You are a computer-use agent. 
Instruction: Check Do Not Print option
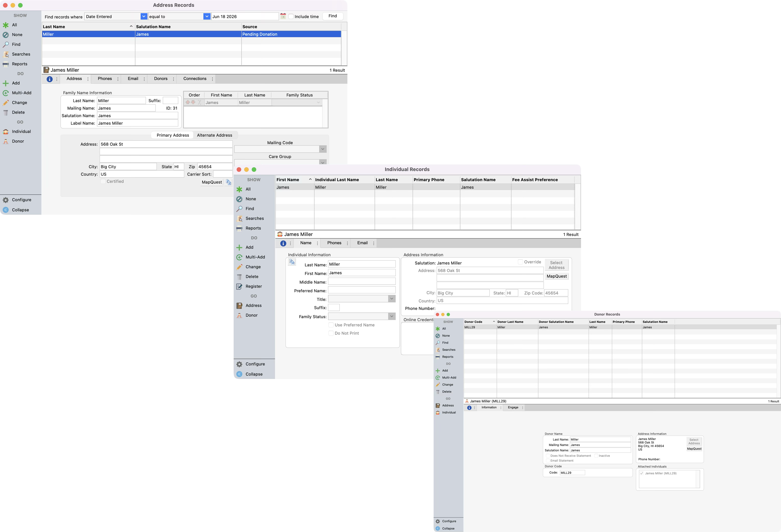coord(331,333)
